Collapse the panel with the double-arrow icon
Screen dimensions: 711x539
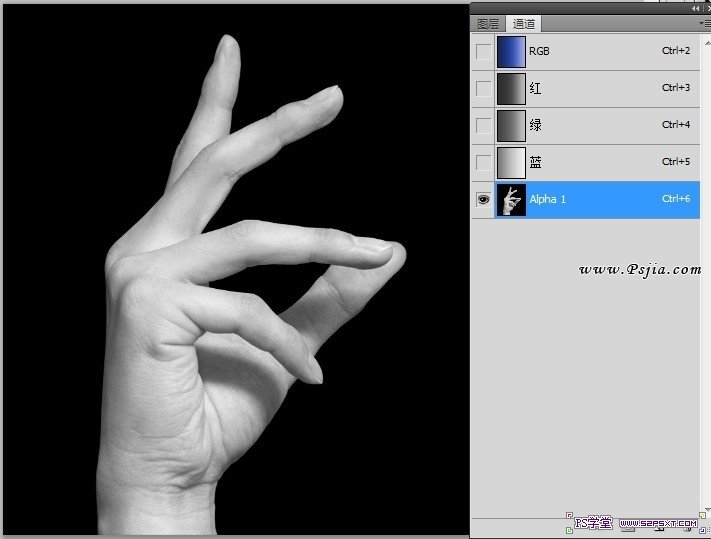click(695, 8)
